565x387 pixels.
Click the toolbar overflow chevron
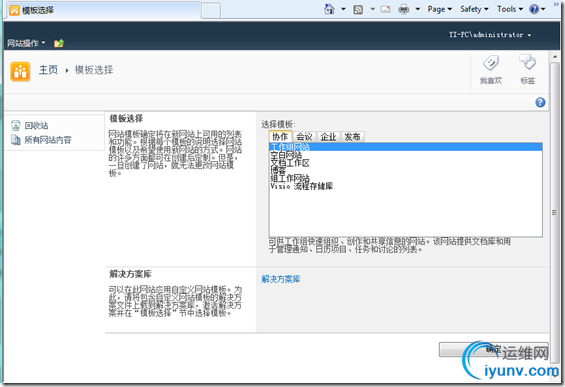pyautogui.click(x=557, y=4)
